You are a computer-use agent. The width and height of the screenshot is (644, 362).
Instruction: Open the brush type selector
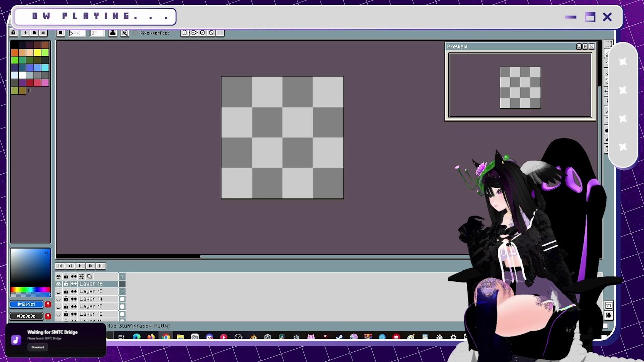[x=61, y=33]
